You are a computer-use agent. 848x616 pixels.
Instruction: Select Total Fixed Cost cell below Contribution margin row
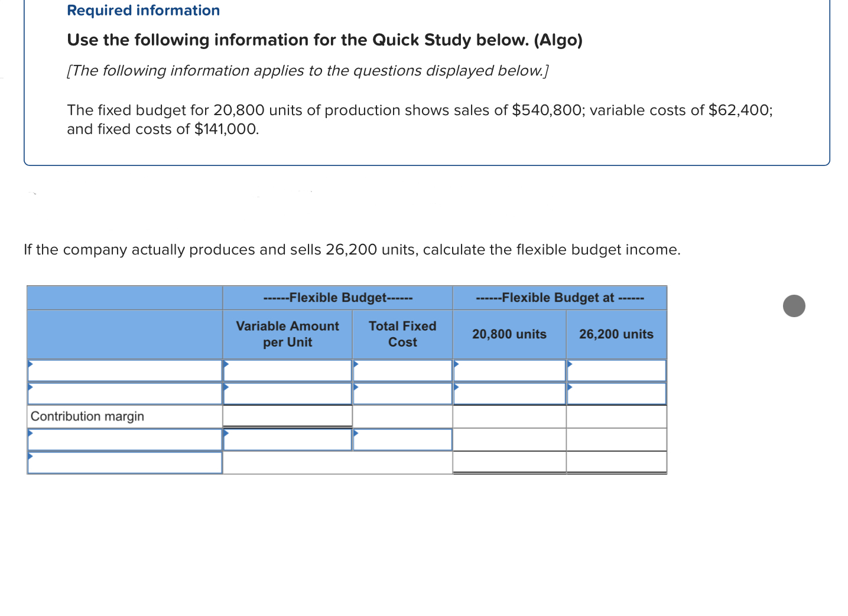coord(402,439)
